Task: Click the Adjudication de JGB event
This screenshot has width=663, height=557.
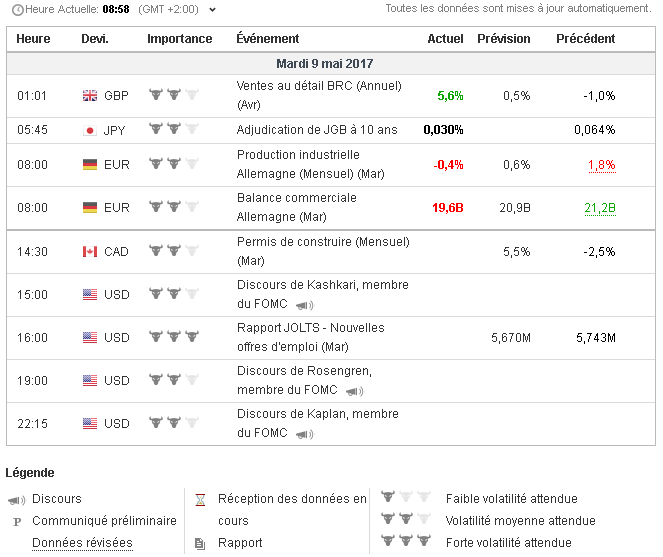Action: tap(316, 130)
